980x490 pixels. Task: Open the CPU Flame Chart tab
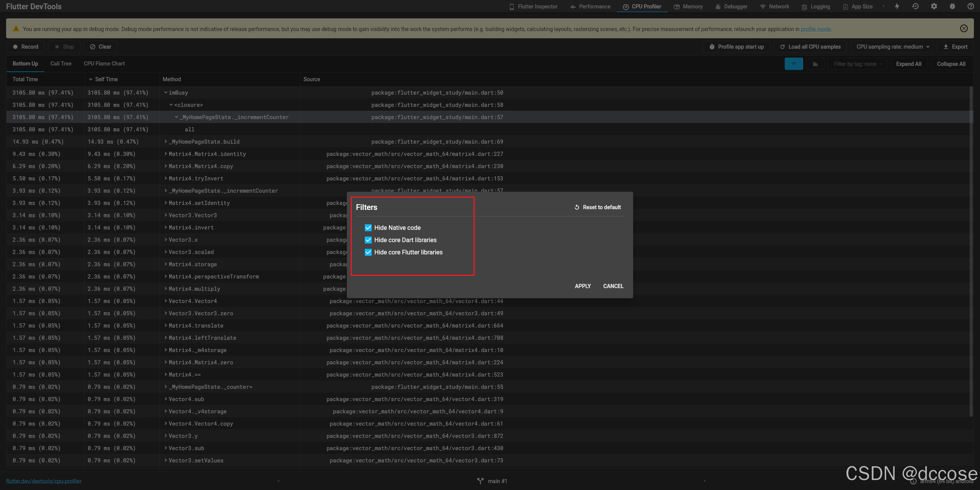coord(104,64)
